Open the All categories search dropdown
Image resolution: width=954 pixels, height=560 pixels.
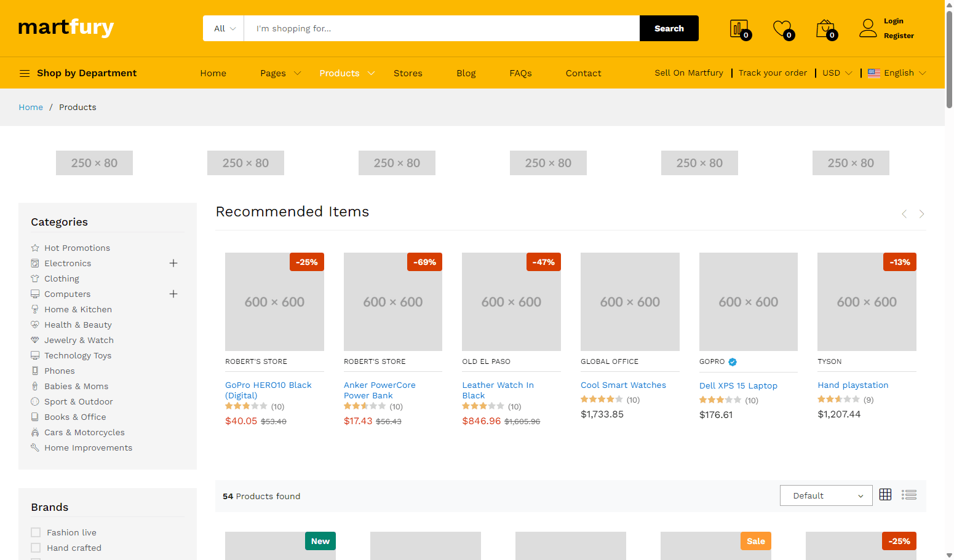point(224,28)
